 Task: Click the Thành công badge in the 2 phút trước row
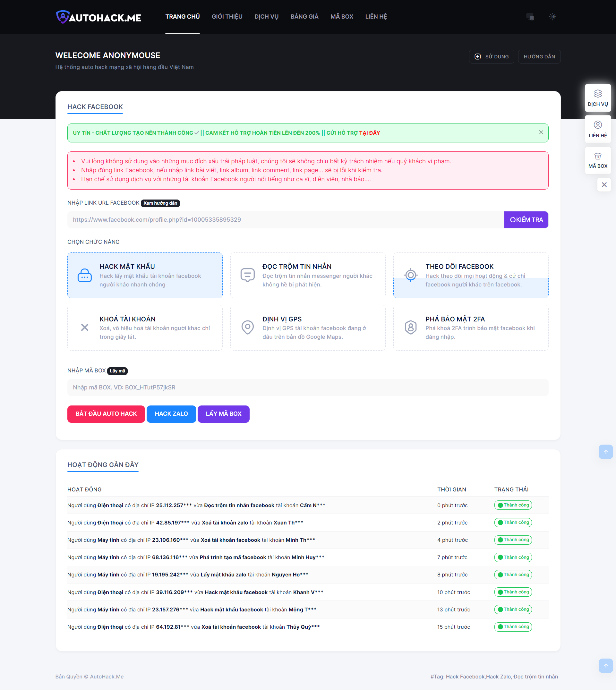tap(513, 523)
